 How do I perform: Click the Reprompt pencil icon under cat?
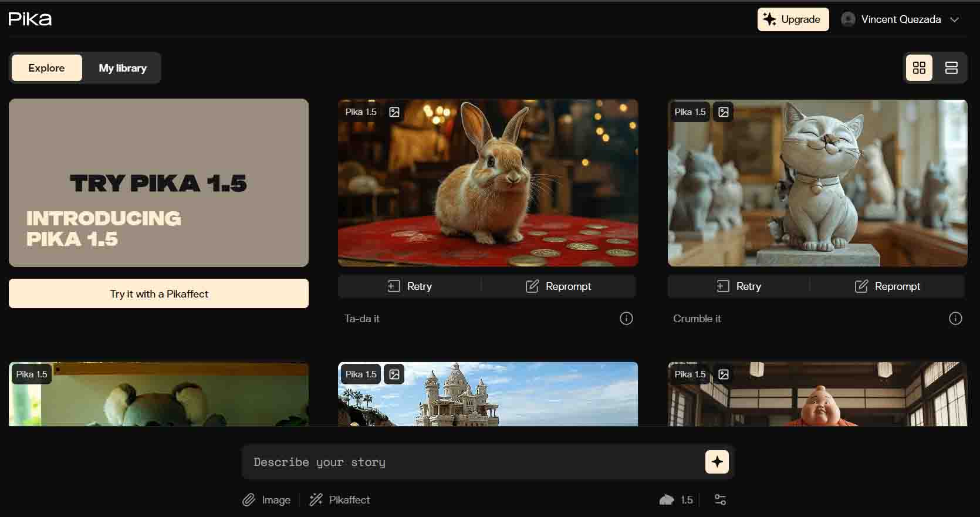tap(861, 286)
